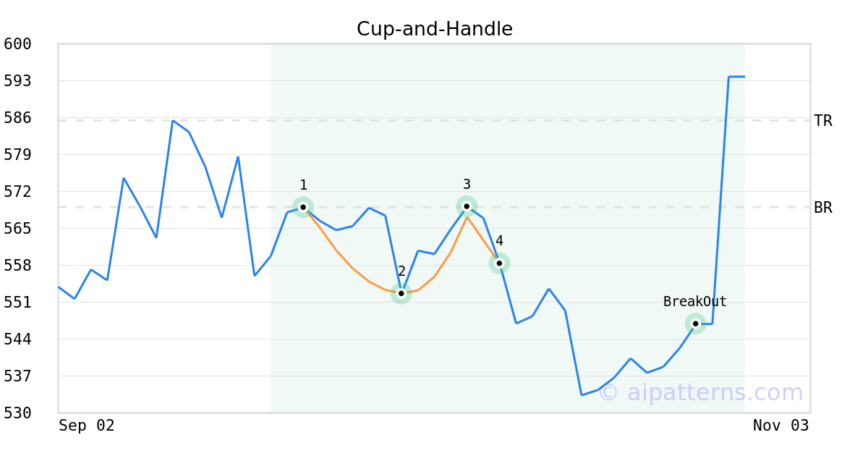Click the BreakOut point marker
The image size is (868, 456).
(x=695, y=324)
